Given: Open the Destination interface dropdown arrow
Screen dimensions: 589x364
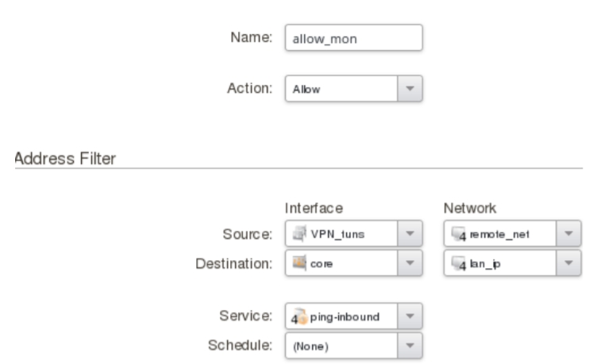Looking at the screenshot, I should coord(410,262).
